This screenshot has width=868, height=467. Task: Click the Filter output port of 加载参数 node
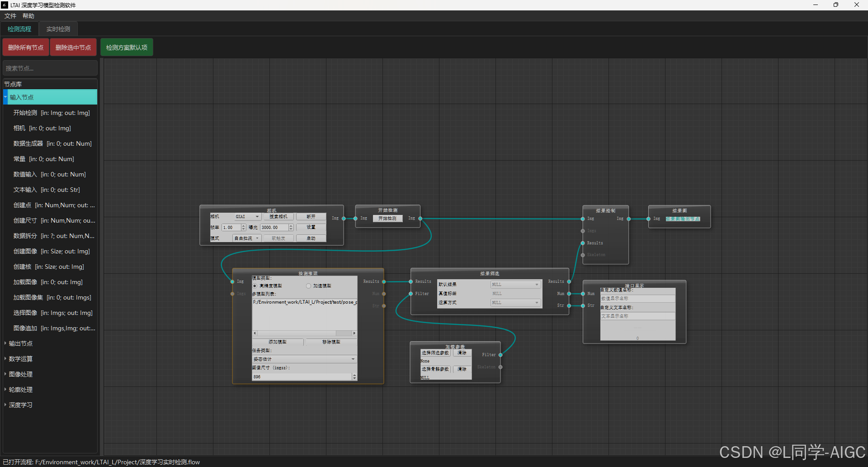500,355
